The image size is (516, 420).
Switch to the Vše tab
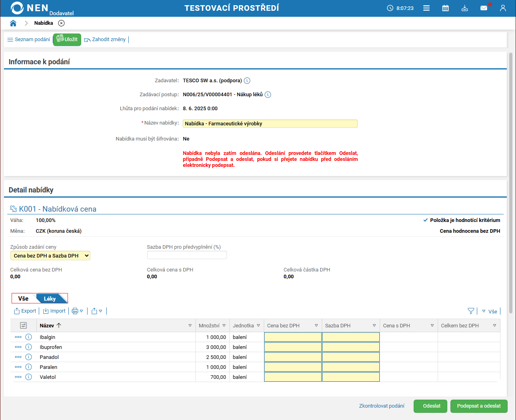click(x=24, y=299)
